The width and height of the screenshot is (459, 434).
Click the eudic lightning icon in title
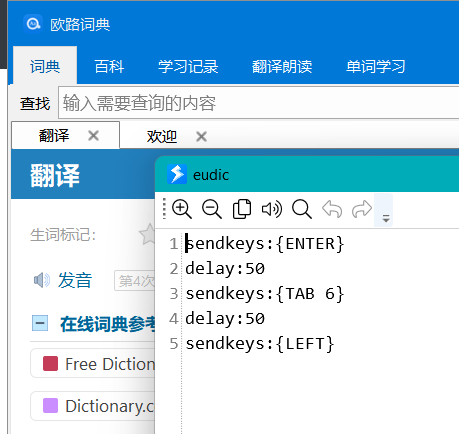[x=177, y=174]
